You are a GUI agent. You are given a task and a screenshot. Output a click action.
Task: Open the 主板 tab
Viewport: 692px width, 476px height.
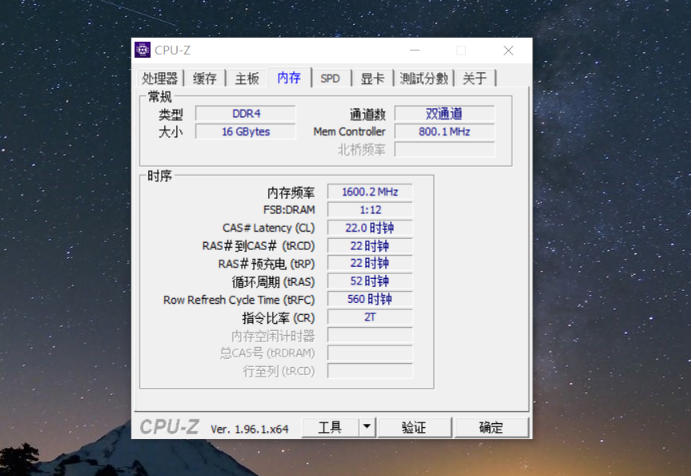(247, 79)
